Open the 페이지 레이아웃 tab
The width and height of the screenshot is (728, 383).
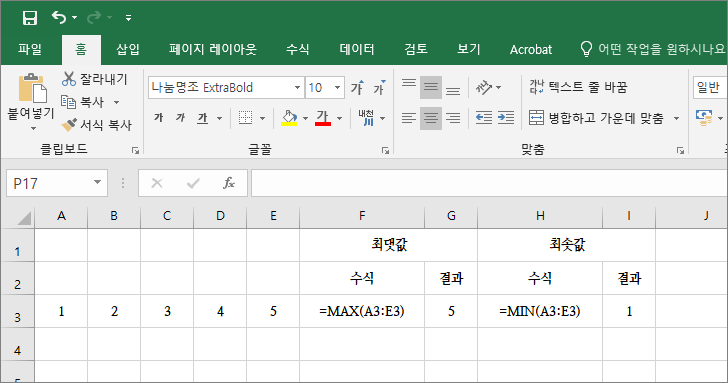[213, 49]
